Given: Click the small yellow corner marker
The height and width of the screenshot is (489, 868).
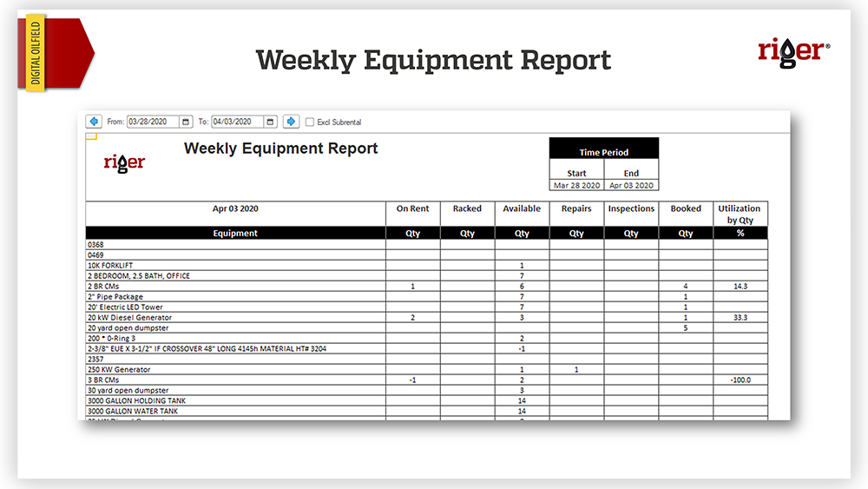Looking at the screenshot, I should pos(91,136).
